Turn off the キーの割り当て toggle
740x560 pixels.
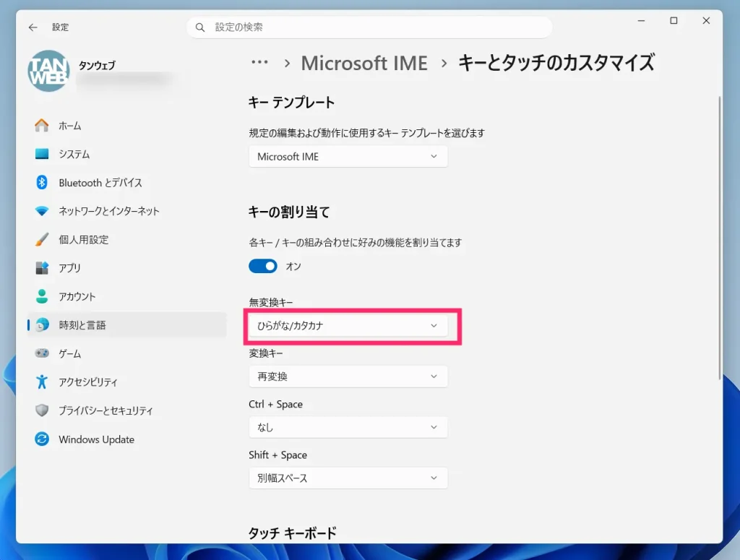pos(263,266)
